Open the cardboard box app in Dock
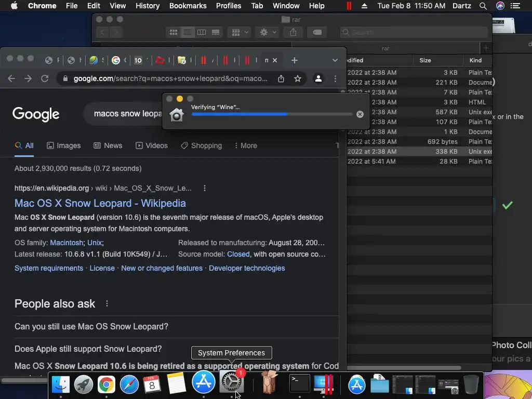 coord(269,382)
